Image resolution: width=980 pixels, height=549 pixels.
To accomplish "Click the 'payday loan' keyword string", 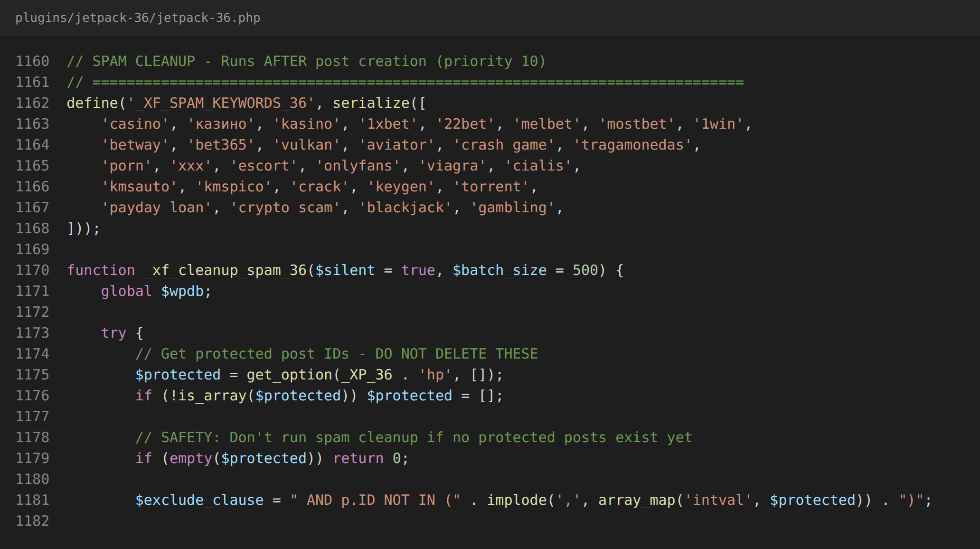I will 157,208.
